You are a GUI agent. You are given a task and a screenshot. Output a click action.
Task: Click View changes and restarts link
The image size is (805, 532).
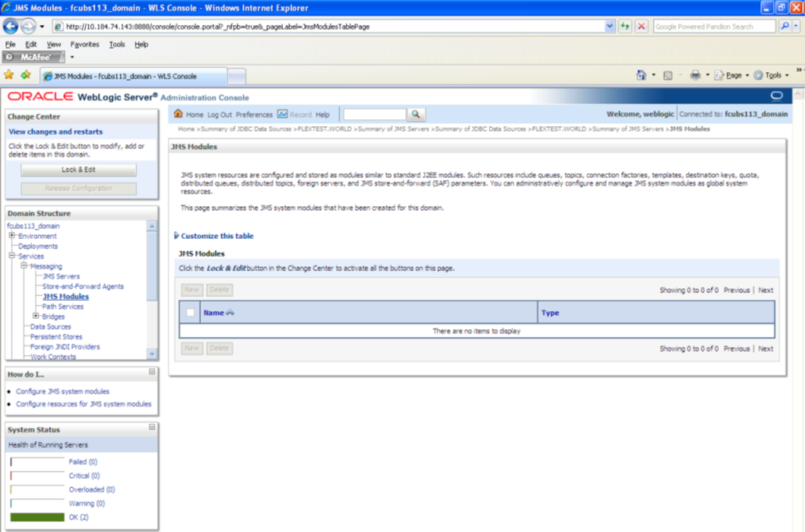click(56, 132)
